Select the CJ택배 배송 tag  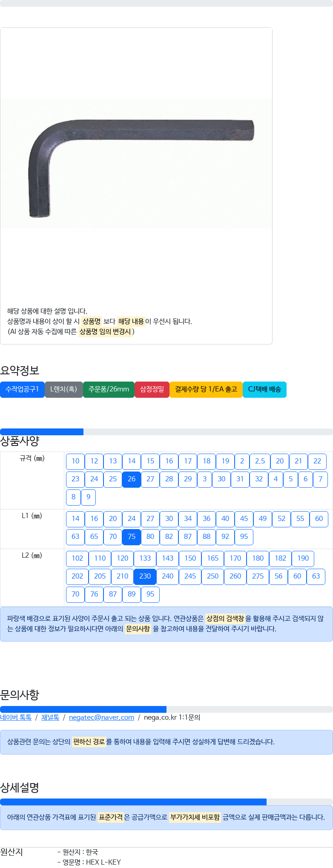[x=264, y=389]
